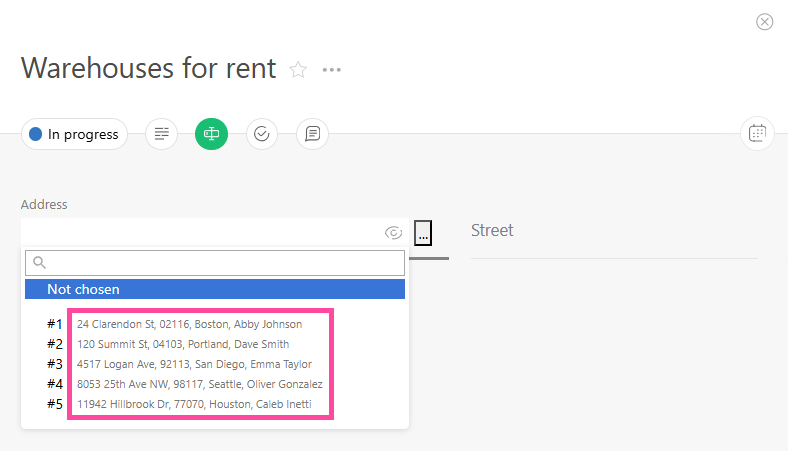Click the green custom fields icon

tap(211, 134)
